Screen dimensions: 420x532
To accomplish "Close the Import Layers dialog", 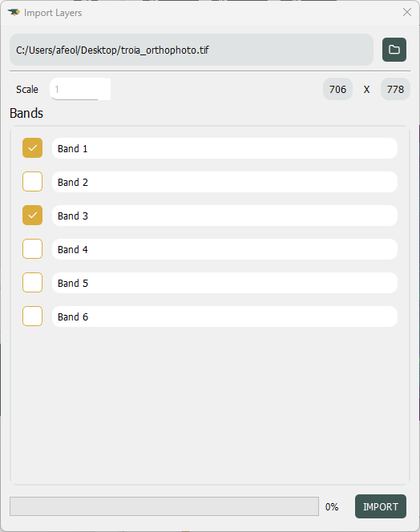I will [x=406, y=12].
